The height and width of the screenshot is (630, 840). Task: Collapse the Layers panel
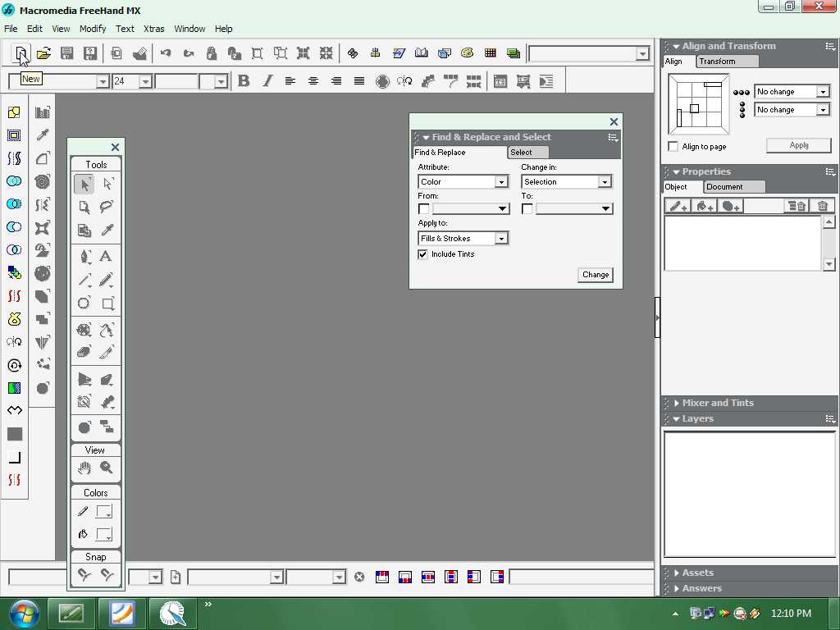677,419
